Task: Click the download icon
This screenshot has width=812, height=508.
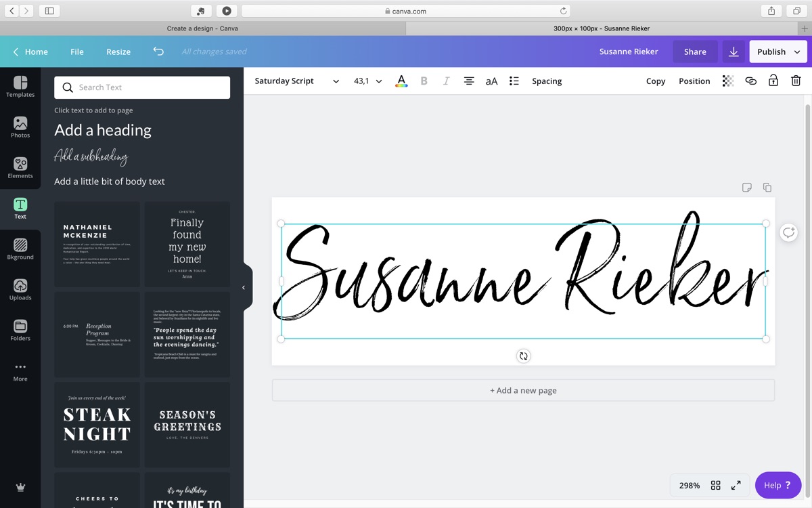Action: (734, 51)
